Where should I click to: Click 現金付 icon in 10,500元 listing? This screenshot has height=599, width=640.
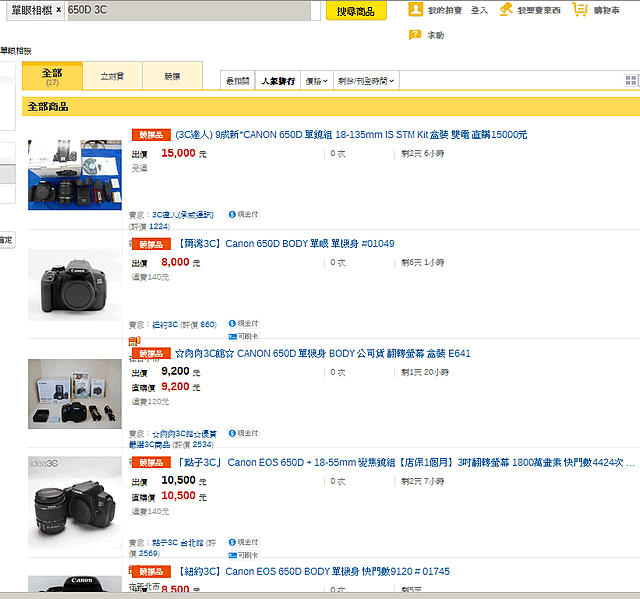(244, 542)
